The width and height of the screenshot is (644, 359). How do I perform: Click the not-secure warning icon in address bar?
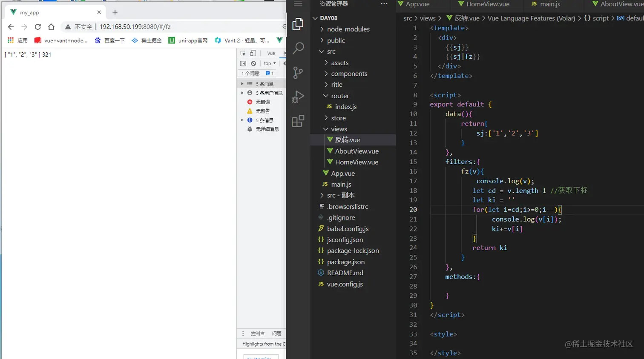68,27
